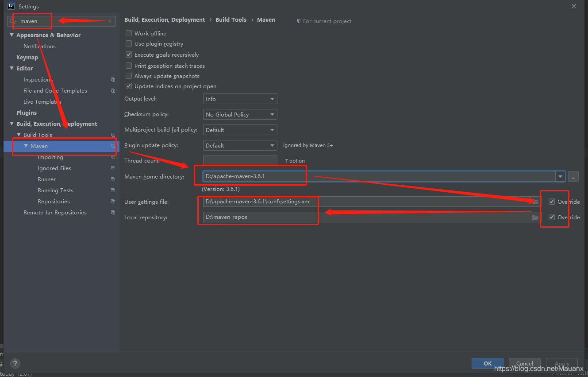The image size is (588, 377).
Task: Select Running Tests under Maven
Action: coord(55,190)
